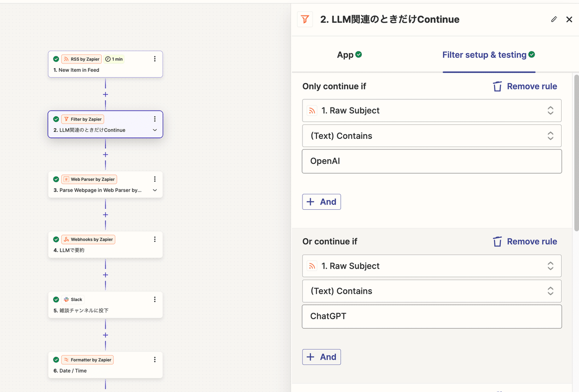Switch to the Filter setup & testing tab
This screenshot has width=579, height=392.
pos(489,55)
